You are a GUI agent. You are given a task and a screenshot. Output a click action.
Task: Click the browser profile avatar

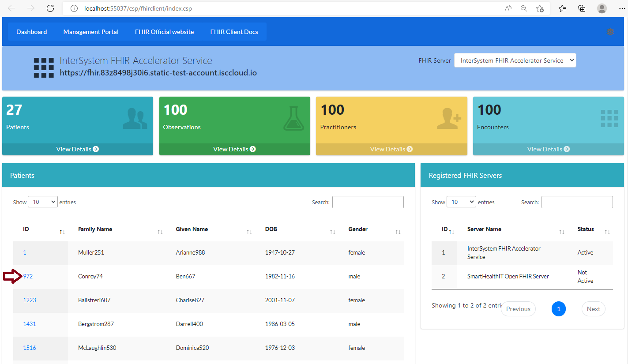(x=602, y=8)
